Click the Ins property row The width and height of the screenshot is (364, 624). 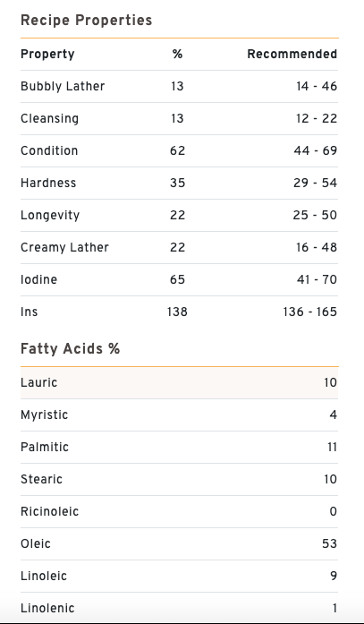(x=179, y=312)
